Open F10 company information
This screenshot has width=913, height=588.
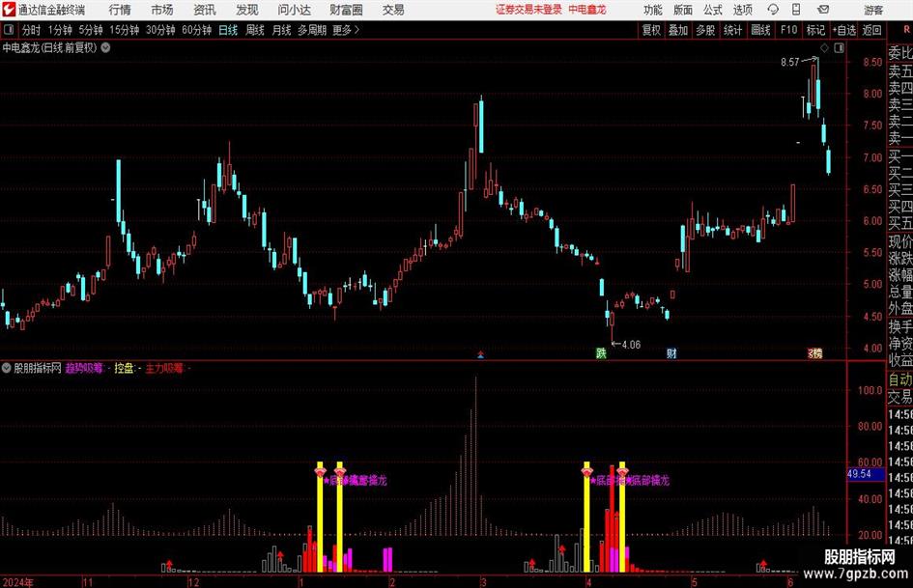tap(788, 30)
